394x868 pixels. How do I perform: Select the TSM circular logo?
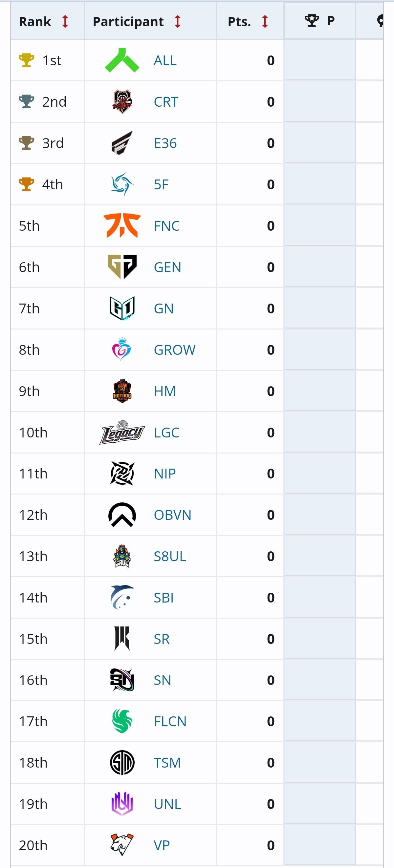pos(122,763)
